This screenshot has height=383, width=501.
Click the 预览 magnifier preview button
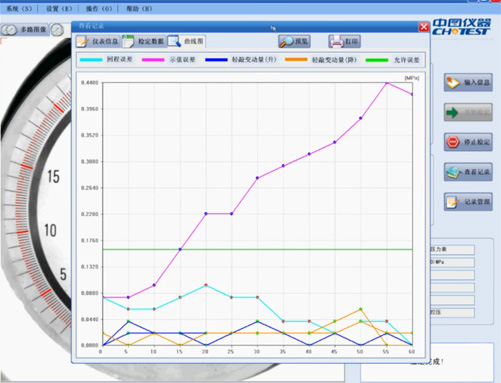click(x=294, y=41)
